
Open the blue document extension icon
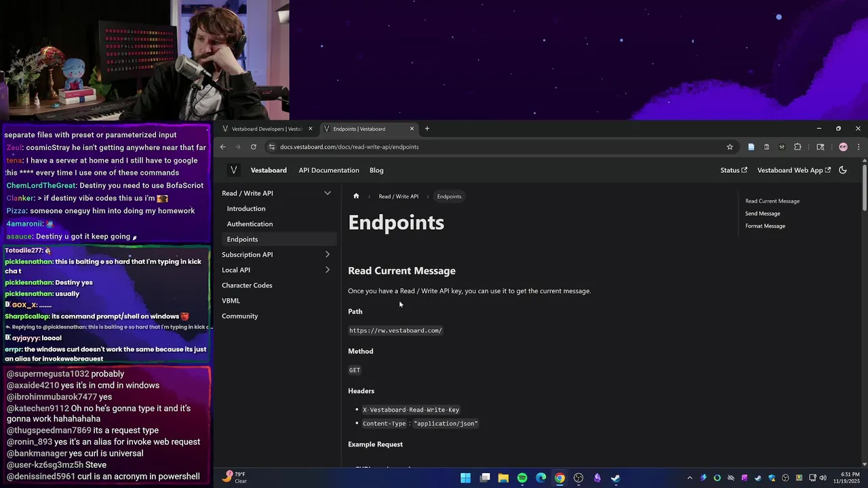pyautogui.click(x=751, y=146)
